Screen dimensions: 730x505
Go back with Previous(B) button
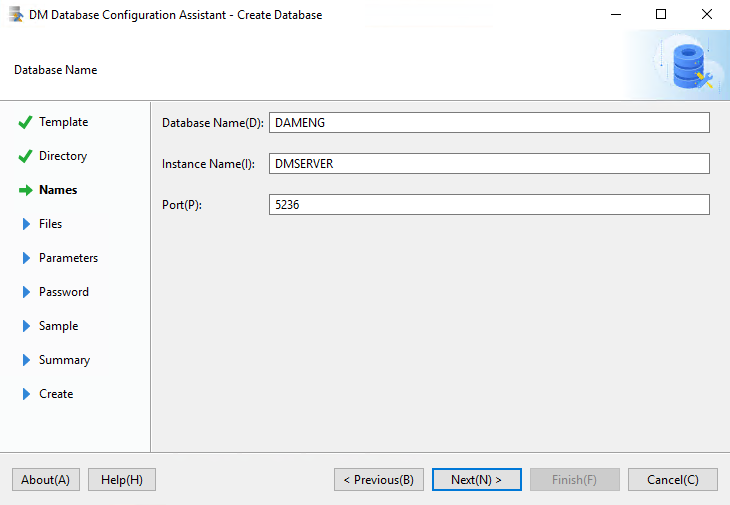[379, 479]
